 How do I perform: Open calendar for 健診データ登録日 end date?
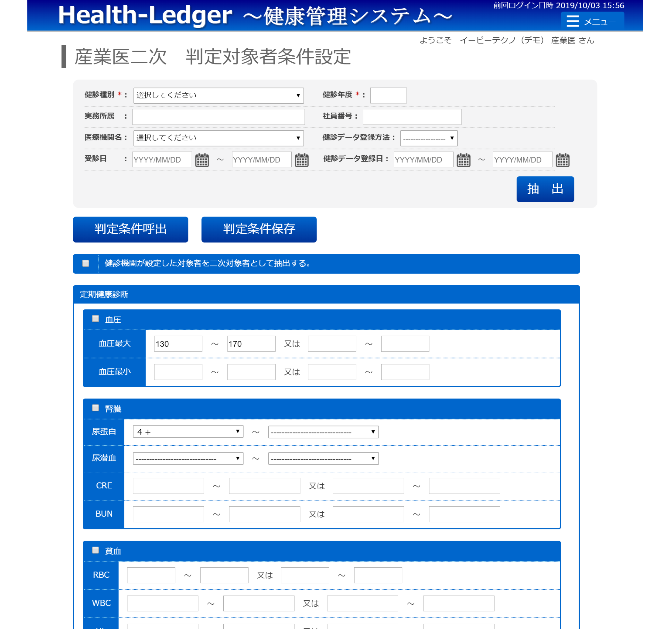(x=563, y=160)
